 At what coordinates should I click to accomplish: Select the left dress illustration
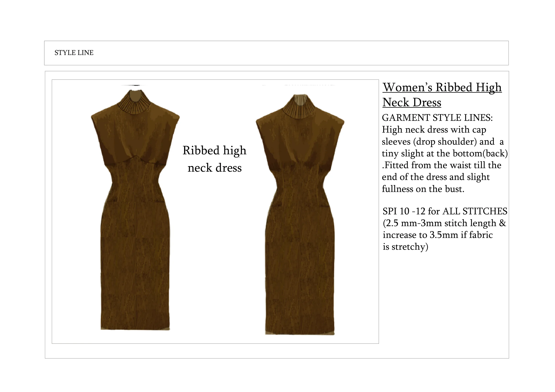(x=135, y=210)
